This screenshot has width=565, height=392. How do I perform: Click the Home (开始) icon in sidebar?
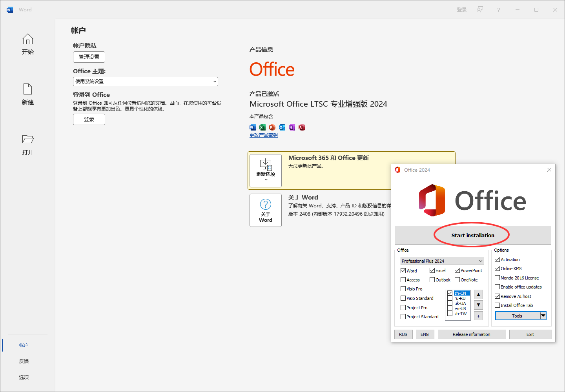pos(27,39)
